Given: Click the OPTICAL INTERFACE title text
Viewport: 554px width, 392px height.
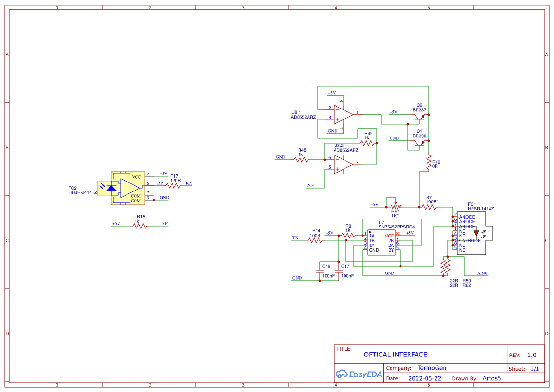Looking at the screenshot, I should (x=395, y=355).
